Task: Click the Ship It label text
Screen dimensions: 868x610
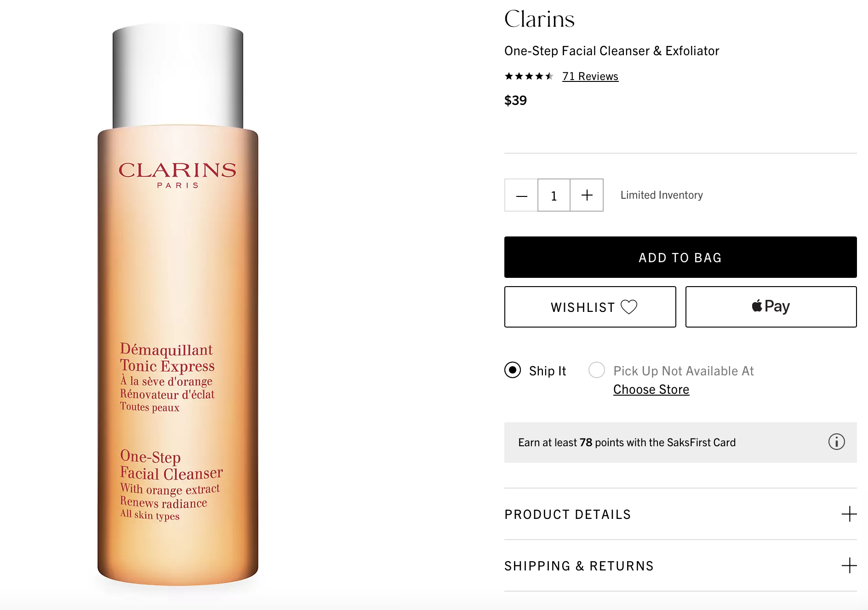Action: (x=548, y=371)
